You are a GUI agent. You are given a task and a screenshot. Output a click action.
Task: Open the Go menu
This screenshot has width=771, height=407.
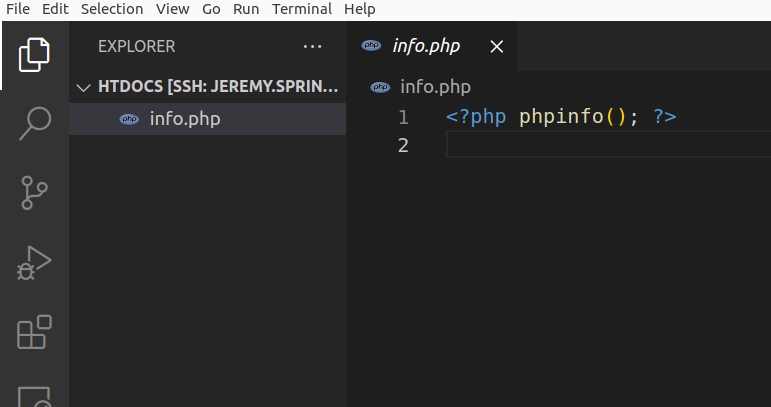(211, 9)
